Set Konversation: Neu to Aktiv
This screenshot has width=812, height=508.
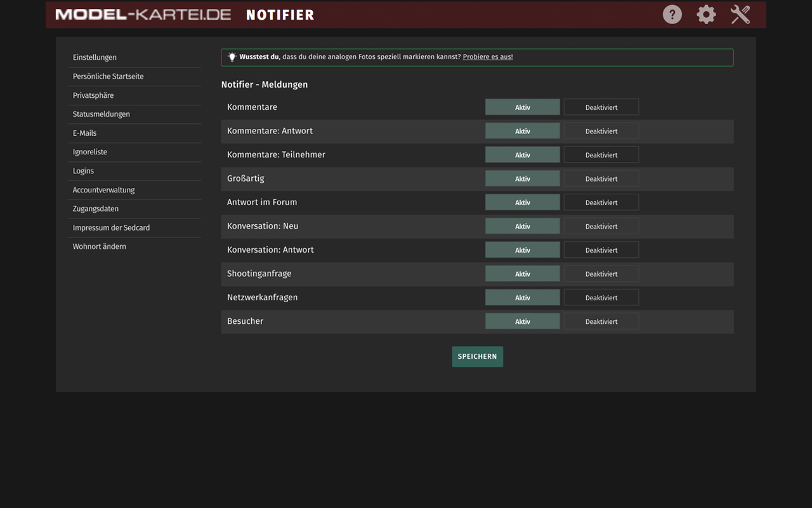pyautogui.click(x=523, y=227)
